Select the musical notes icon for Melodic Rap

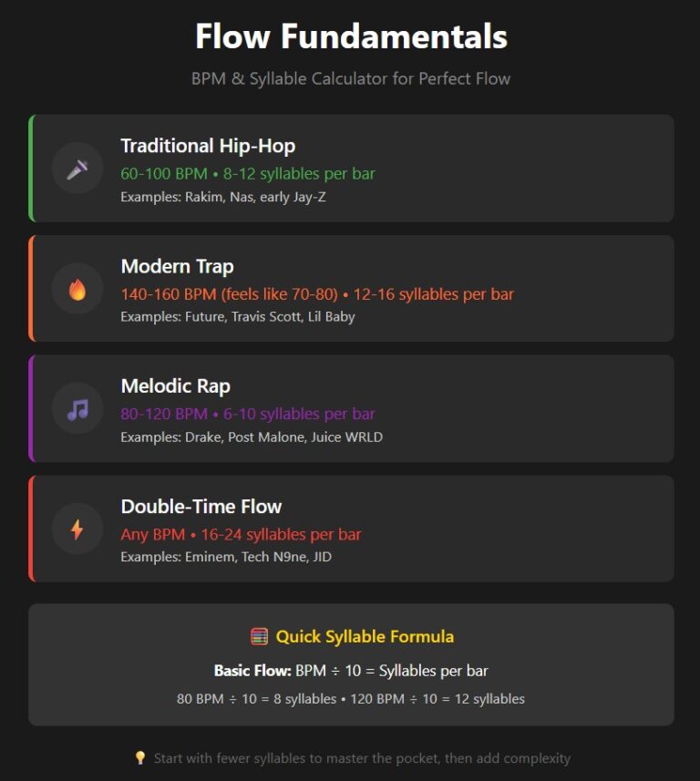(77, 408)
